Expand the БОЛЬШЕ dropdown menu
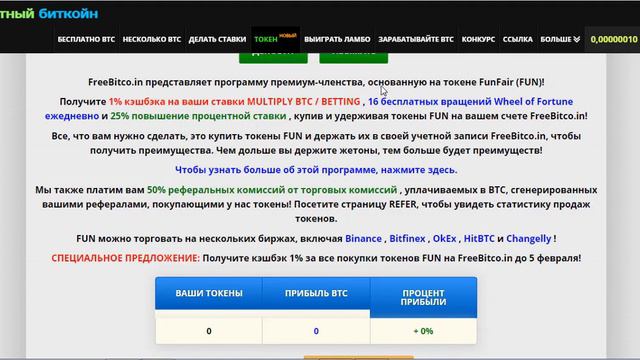Screen dimensions: 640x360 click(560, 40)
